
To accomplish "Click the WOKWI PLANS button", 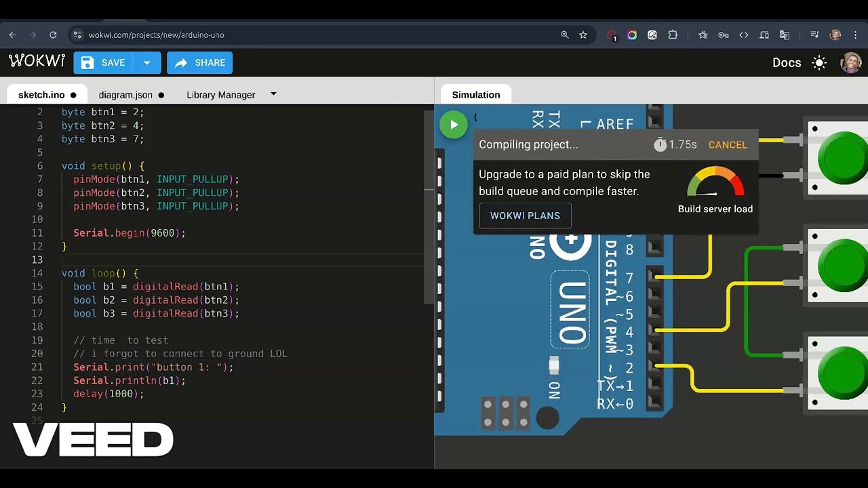I will coord(525,216).
